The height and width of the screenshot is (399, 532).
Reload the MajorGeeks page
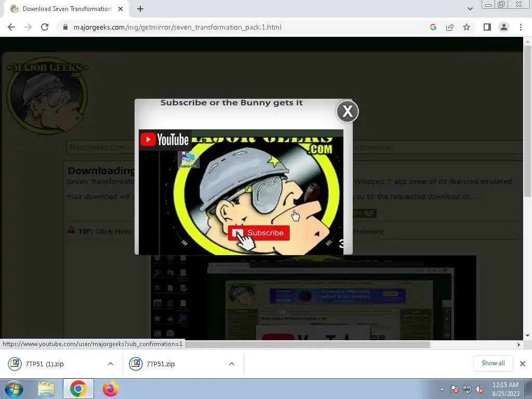(x=45, y=27)
